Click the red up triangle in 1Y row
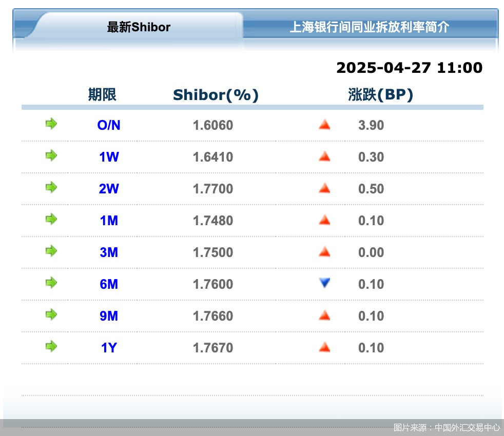 [x=324, y=347]
